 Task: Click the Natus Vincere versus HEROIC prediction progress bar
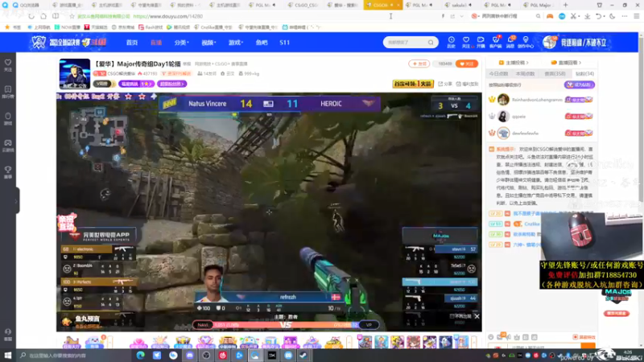(286, 325)
